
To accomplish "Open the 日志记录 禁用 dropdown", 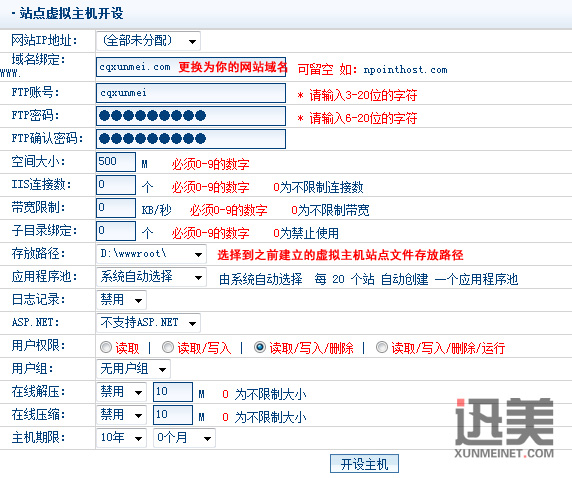I will tap(121, 300).
